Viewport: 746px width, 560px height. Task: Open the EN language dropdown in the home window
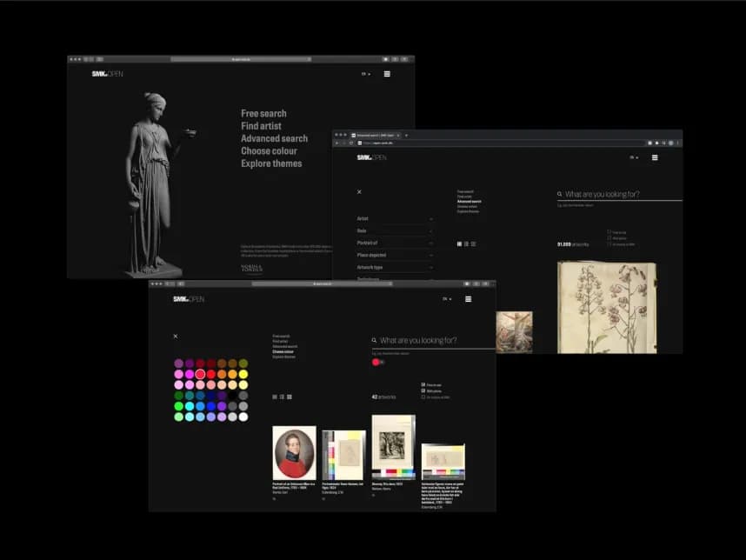pos(365,74)
